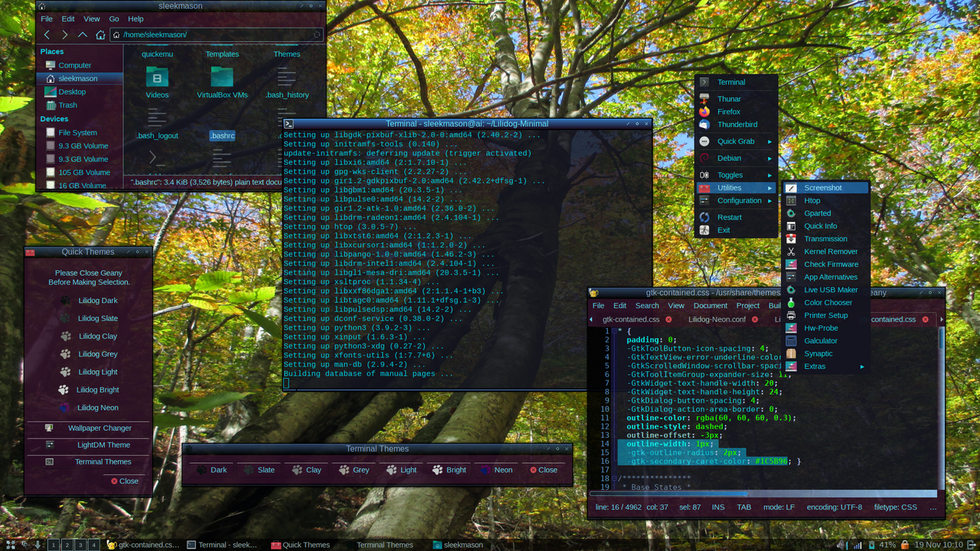Open the Document menu in Geany
This screenshot has height=551, width=980.
click(710, 305)
